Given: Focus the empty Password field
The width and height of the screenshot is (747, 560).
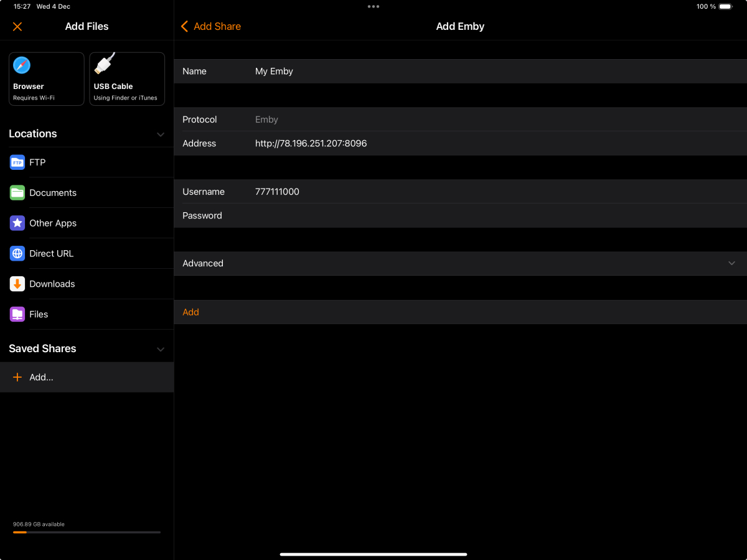Looking at the screenshot, I should click(x=461, y=216).
